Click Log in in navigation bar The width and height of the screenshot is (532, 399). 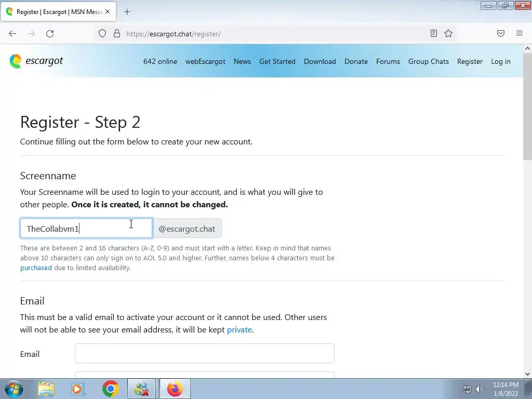click(500, 61)
